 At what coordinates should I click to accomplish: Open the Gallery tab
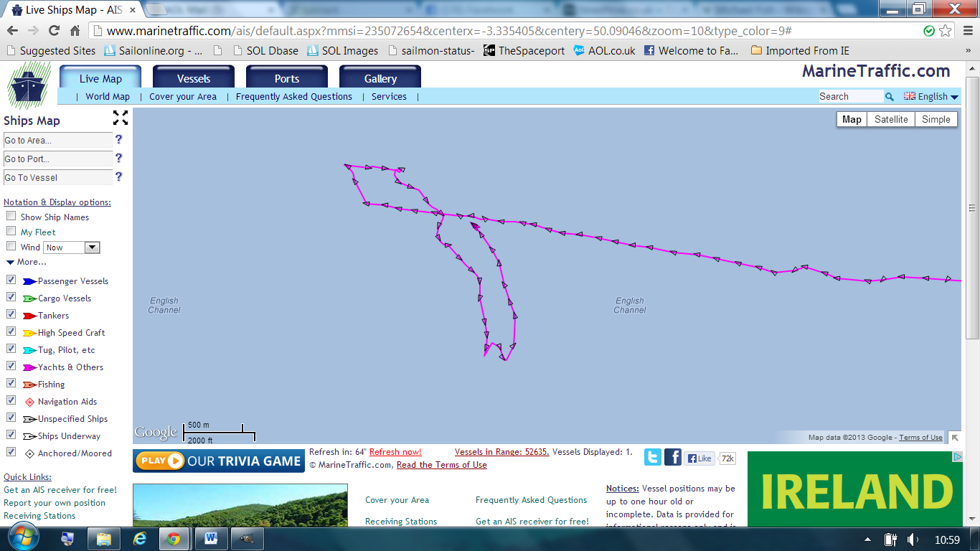coord(380,77)
